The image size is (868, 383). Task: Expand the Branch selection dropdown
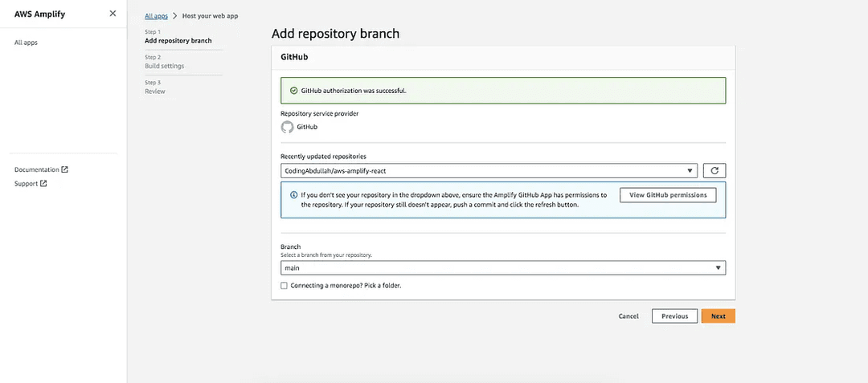[502, 268]
